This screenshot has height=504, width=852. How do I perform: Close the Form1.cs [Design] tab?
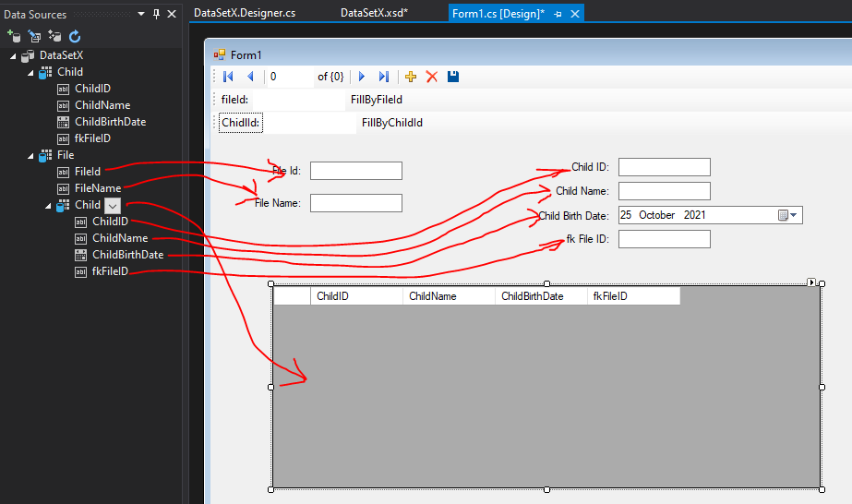(x=575, y=14)
